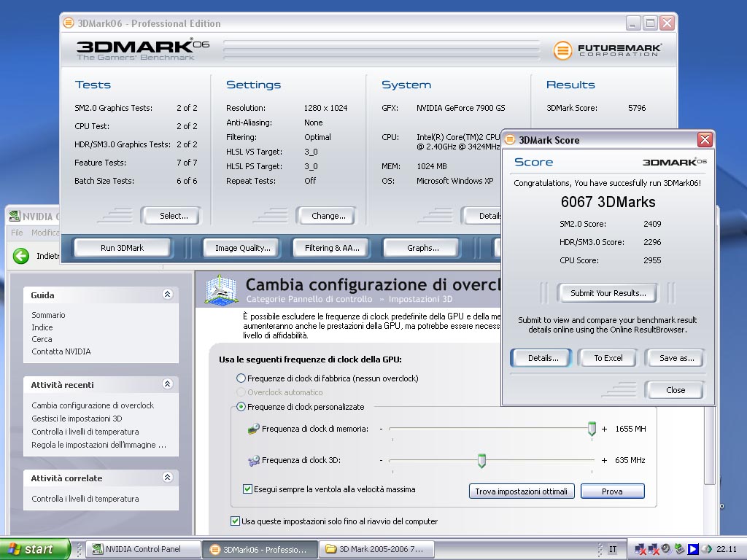Decrease 3D clock with minus sign
Screen dimensions: 747x560
[381, 461]
